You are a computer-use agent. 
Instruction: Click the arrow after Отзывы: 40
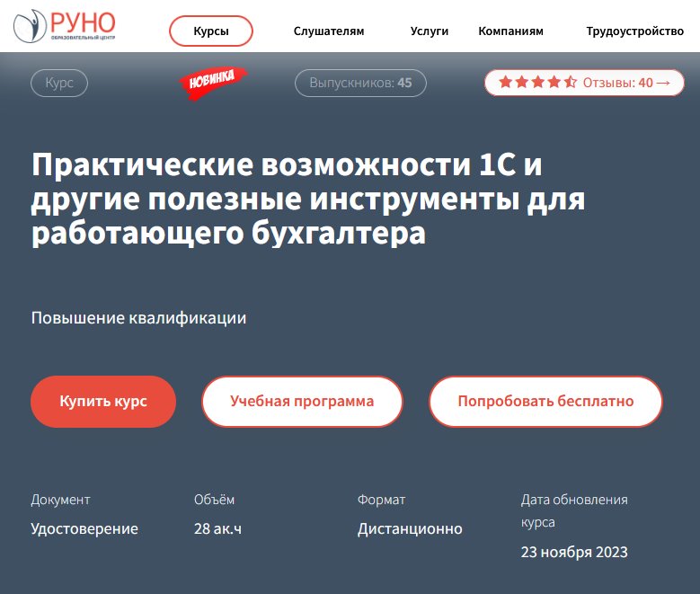[x=663, y=83]
